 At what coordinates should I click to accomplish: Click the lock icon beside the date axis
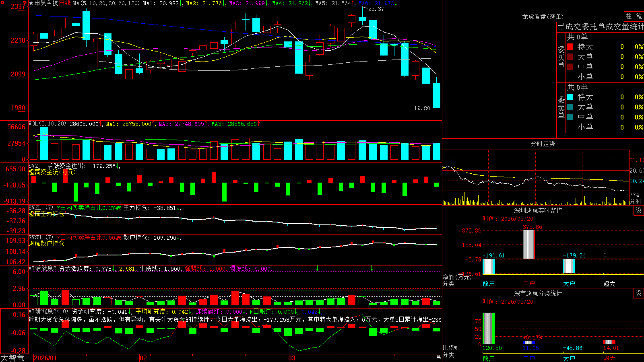tap(438, 357)
